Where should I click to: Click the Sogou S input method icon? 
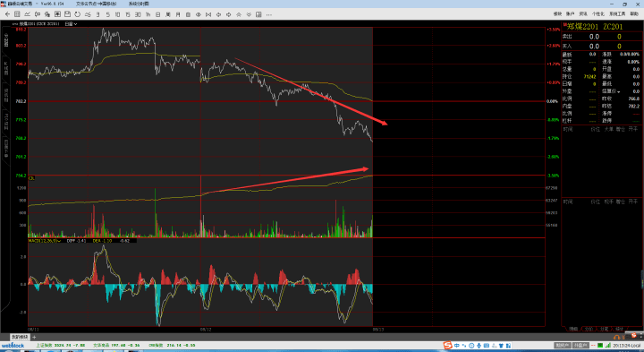(448, 346)
